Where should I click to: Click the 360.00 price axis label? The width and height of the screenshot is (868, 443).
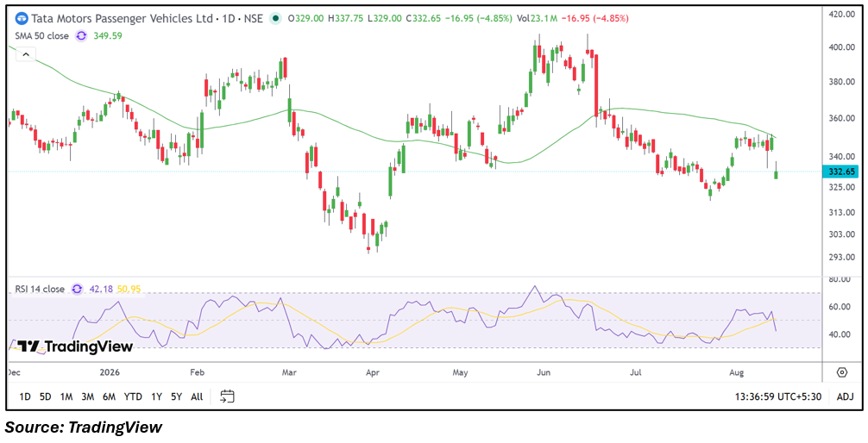[x=844, y=118]
